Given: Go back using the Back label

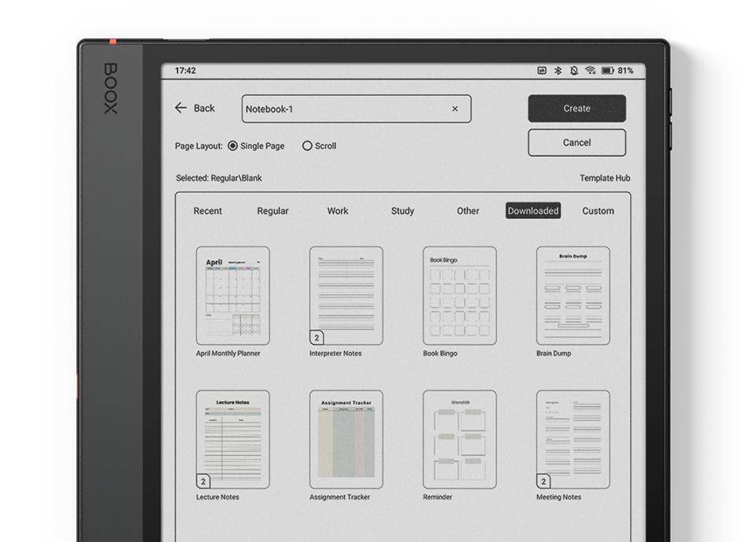Looking at the screenshot, I should pyautogui.click(x=205, y=108).
